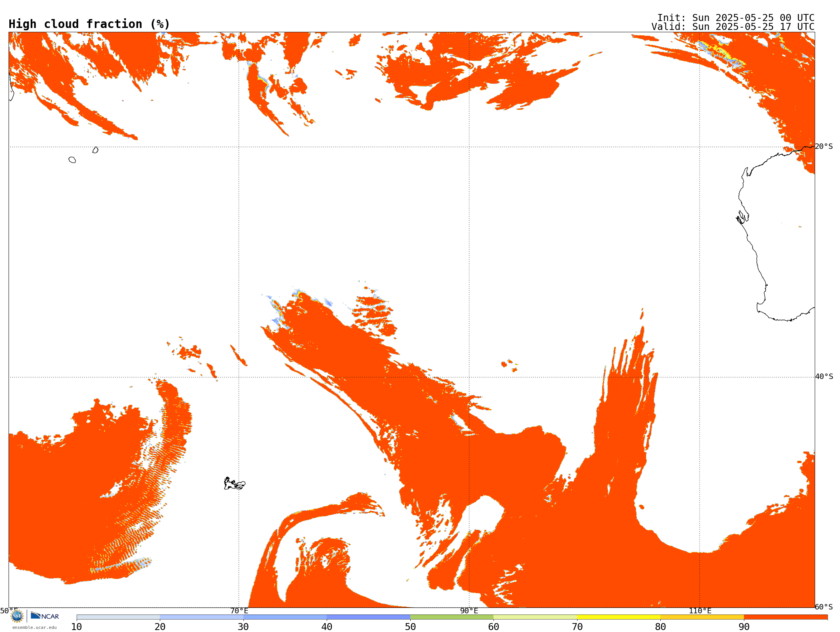The width and height of the screenshot is (840, 632).
Task: Click the ensemble.ucar.edu text
Action: [x=35, y=627]
